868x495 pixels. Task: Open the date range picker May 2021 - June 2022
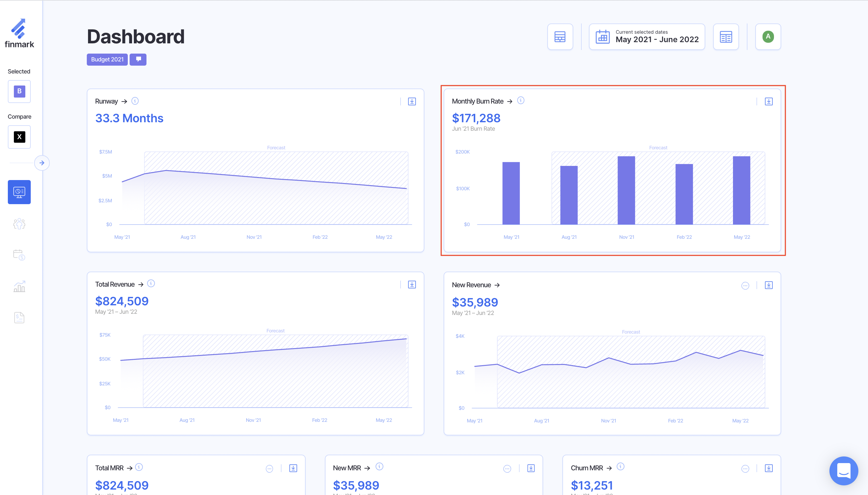pos(646,37)
